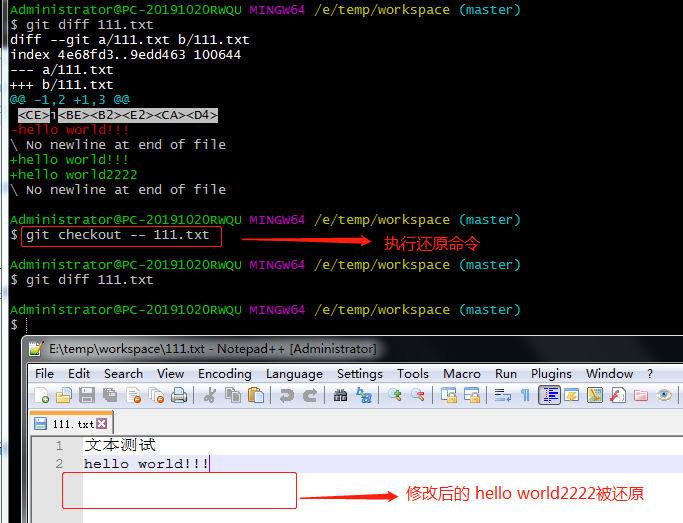This screenshot has height=523, width=683.
Task: Open the Run menu
Action: click(x=506, y=374)
